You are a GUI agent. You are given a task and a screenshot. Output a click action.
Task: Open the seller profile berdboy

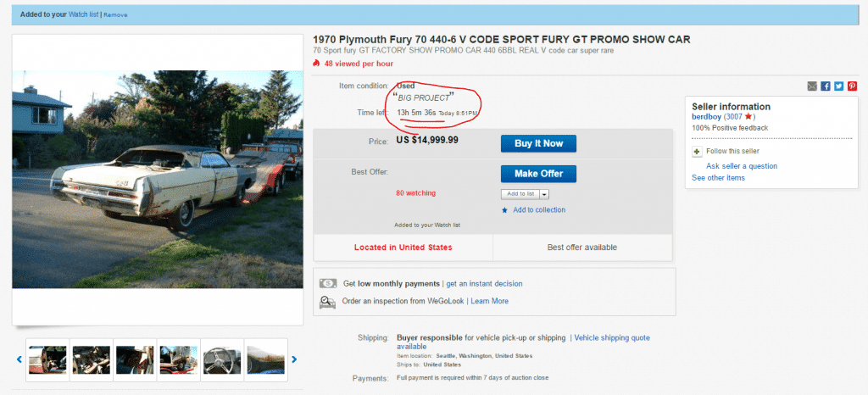click(706, 117)
